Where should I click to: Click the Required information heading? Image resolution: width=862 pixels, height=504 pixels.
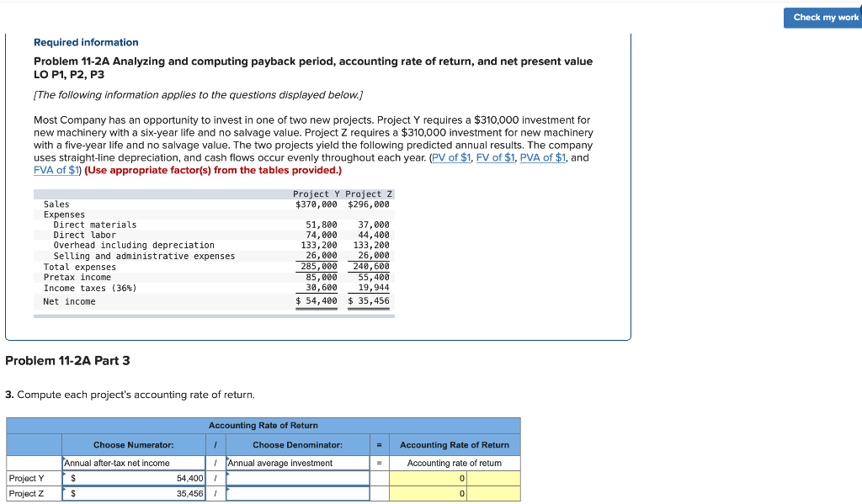[x=85, y=42]
